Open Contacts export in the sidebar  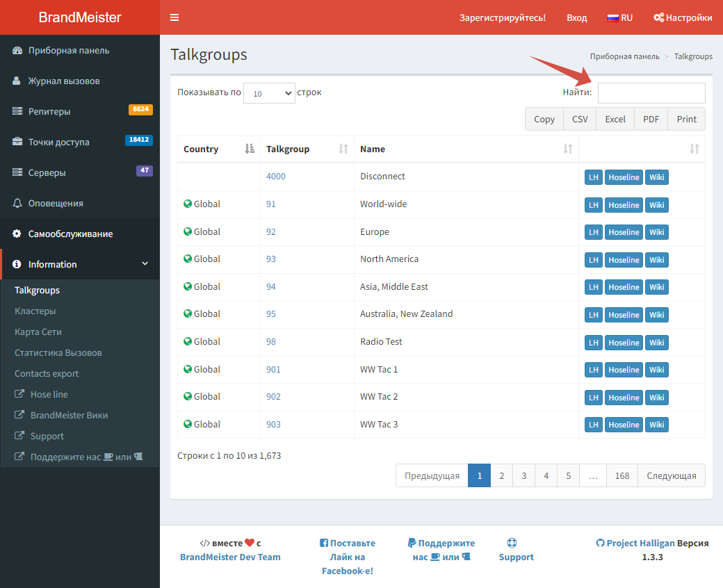(47, 373)
